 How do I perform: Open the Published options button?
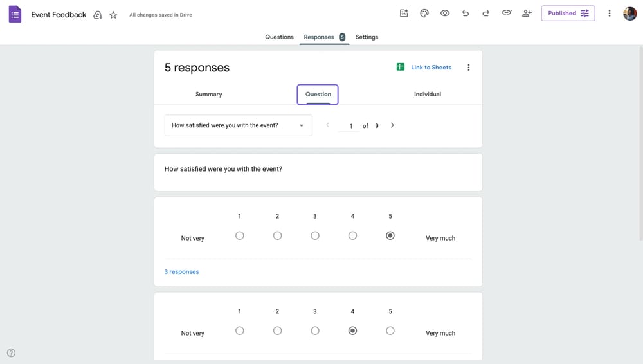pos(568,13)
